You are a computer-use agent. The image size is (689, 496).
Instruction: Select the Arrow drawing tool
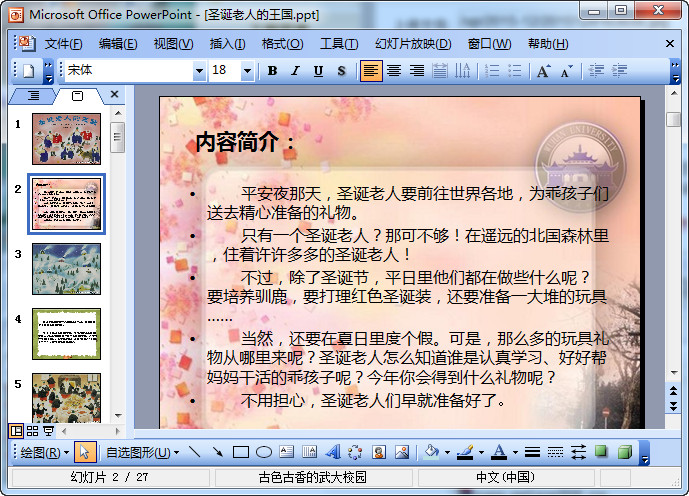[x=217, y=452]
